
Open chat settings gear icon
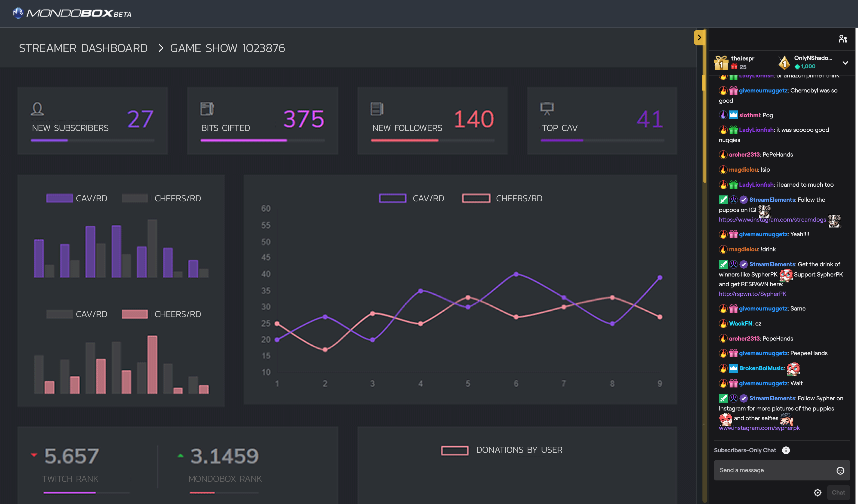click(817, 493)
